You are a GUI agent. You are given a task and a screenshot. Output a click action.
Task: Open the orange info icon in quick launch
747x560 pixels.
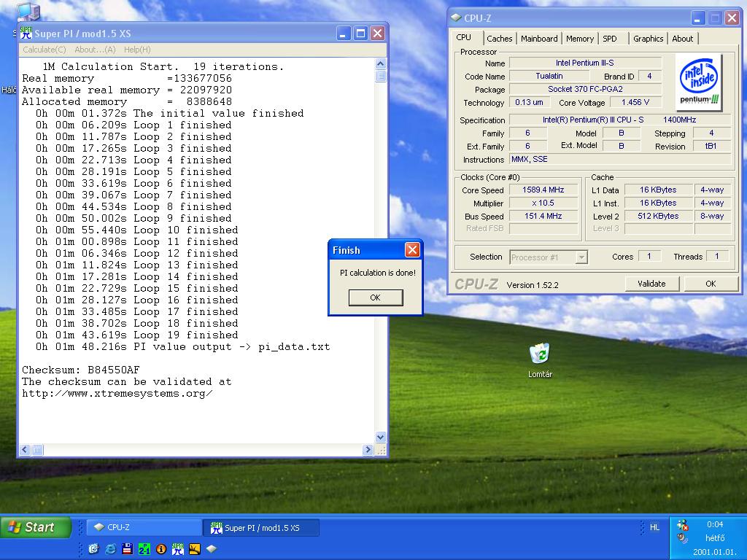161,549
